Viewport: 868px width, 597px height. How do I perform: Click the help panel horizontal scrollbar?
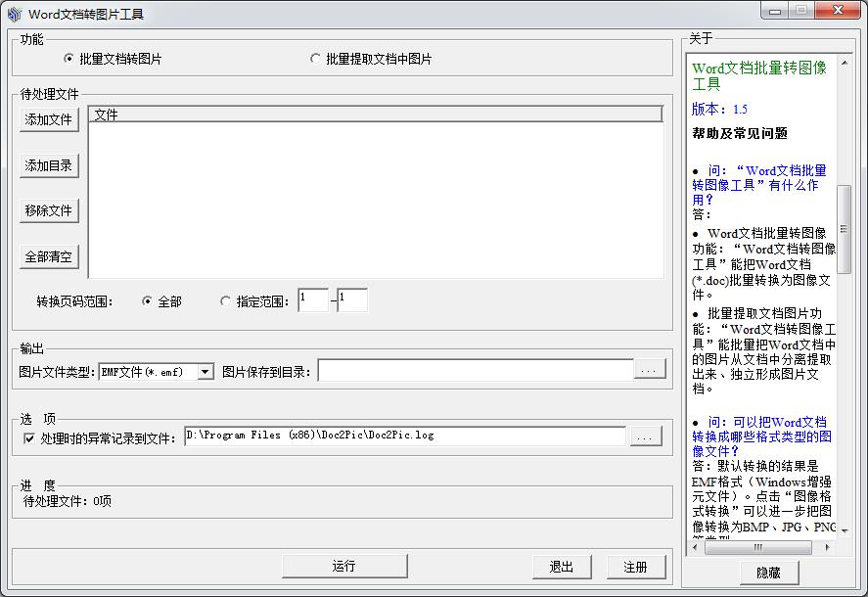point(763,549)
